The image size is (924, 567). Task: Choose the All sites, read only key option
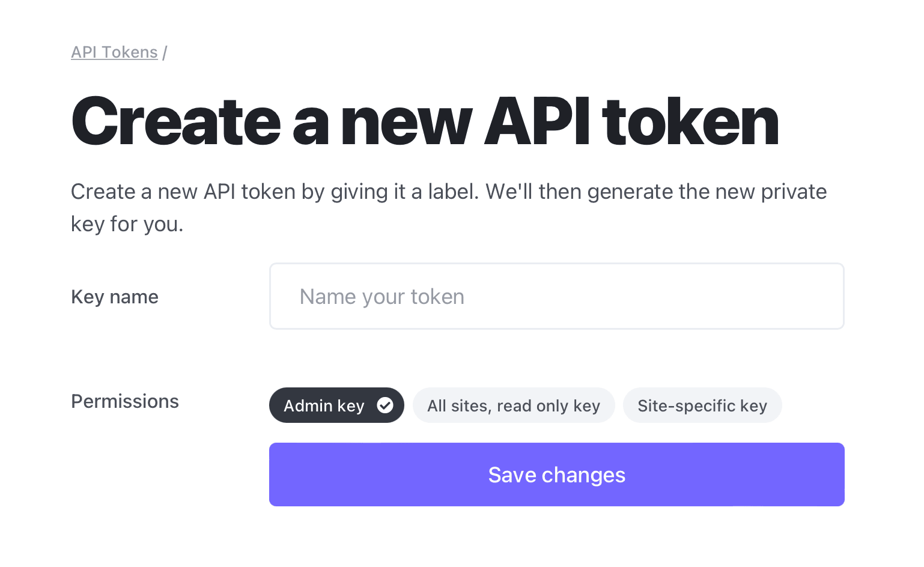click(x=513, y=405)
